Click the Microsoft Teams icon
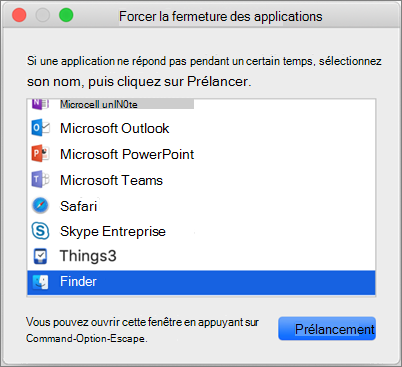Image resolution: width=402 pixels, height=367 pixels. (40, 180)
